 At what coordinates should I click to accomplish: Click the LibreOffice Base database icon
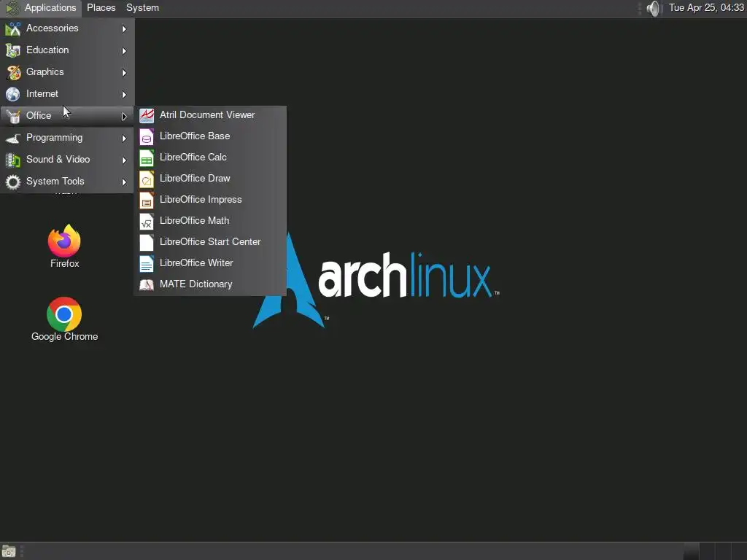[146, 136]
